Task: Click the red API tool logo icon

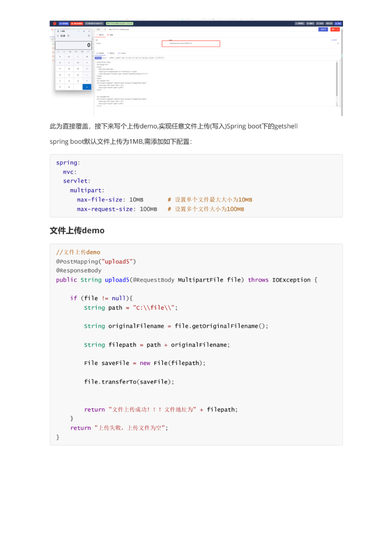Action: point(55,24)
